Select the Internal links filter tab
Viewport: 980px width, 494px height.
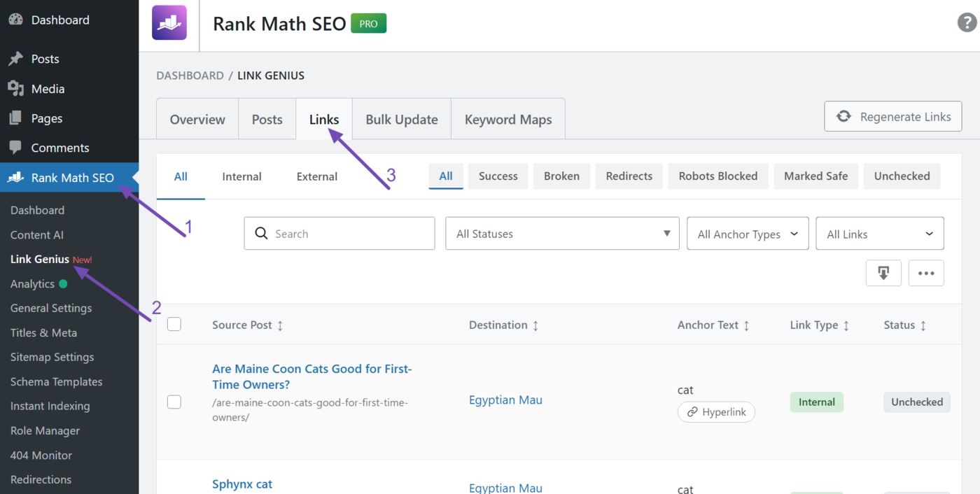point(241,176)
